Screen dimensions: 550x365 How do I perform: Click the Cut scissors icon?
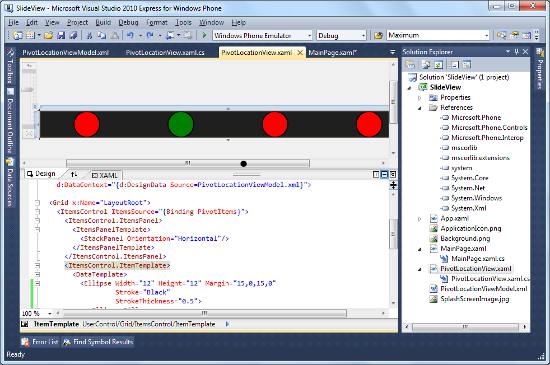coord(89,35)
